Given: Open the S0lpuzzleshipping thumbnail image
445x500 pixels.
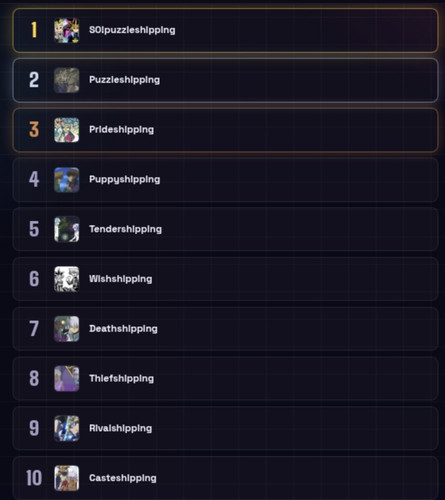Looking at the screenshot, I should 67,30.
